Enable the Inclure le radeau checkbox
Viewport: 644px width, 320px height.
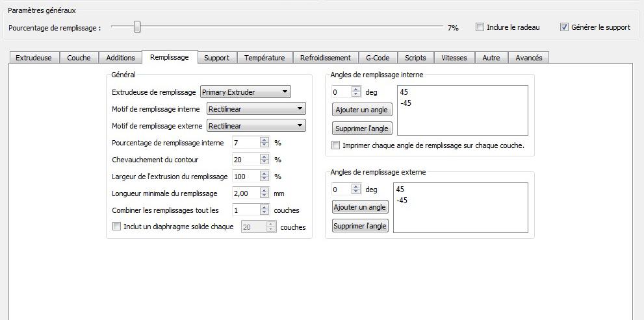click(x=480, y=27)
